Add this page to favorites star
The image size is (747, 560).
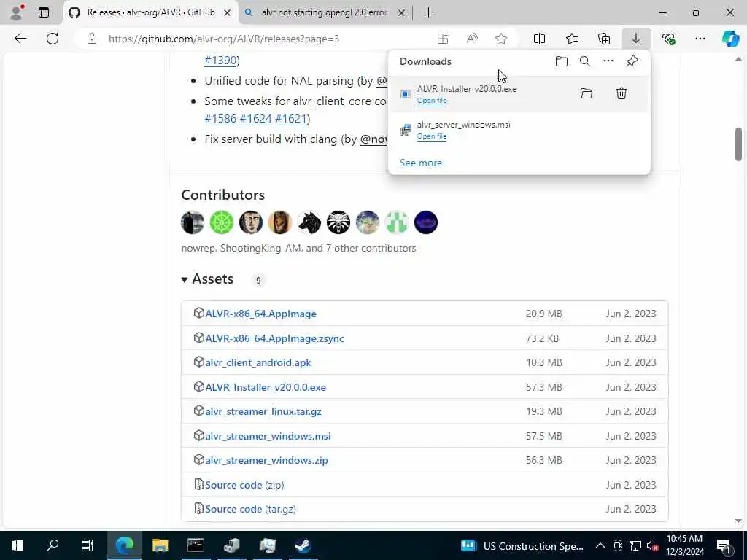coord(500,39)
